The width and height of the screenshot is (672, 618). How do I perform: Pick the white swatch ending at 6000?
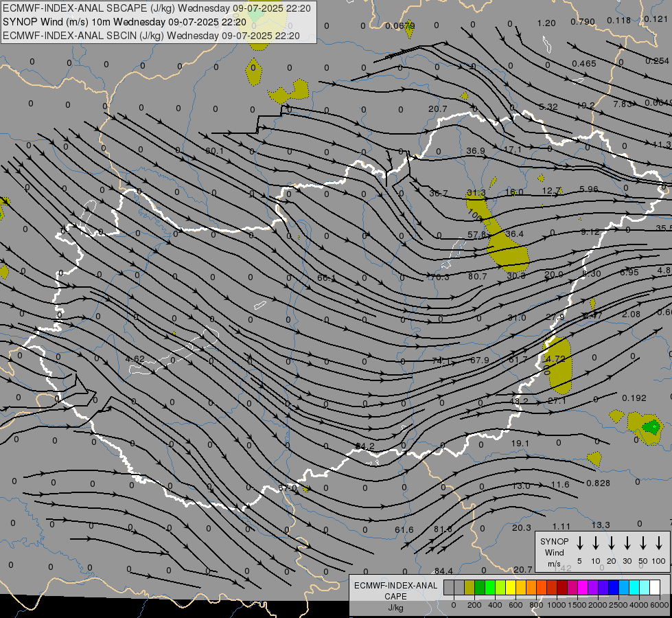click(x=655, y=587)
